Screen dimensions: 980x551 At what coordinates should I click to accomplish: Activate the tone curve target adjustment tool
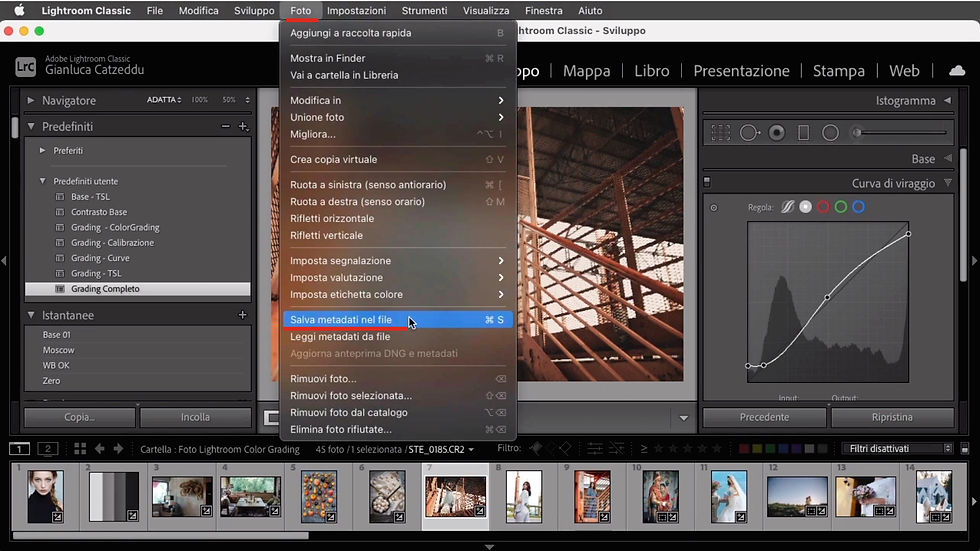714,207
